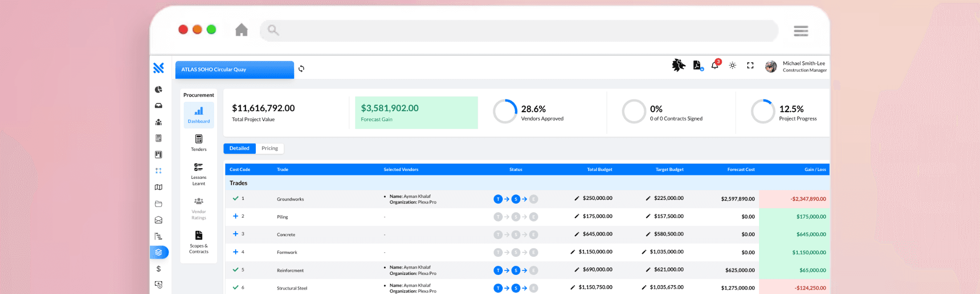Screen dimensions: 980x294
Task: Open the pie chart sidebar icon
Action: tap(158, 90)
